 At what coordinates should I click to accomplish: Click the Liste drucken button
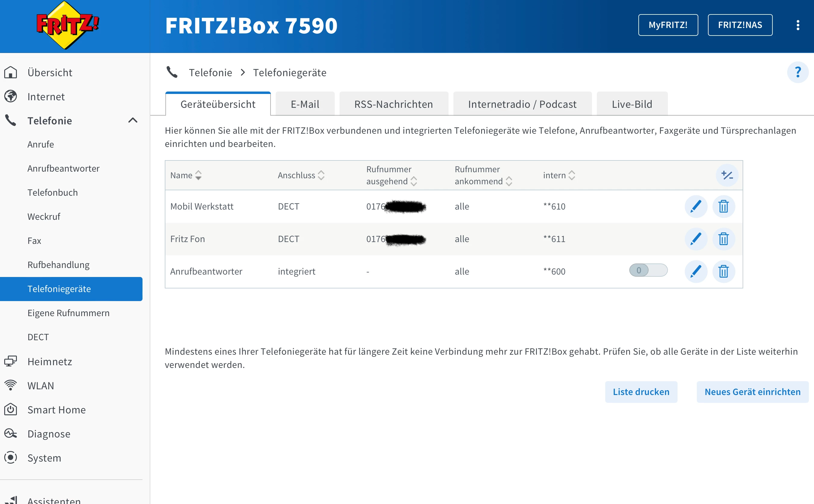pyautogui.click(x=640, y=392)
